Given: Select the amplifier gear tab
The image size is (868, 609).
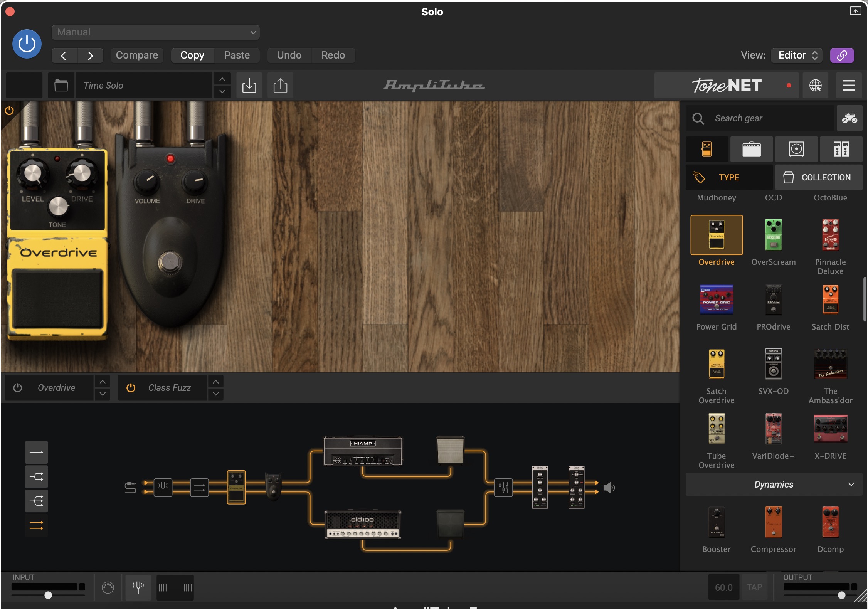Looking at the screenshot, I should pyautogui.click(x=751, y=149).
